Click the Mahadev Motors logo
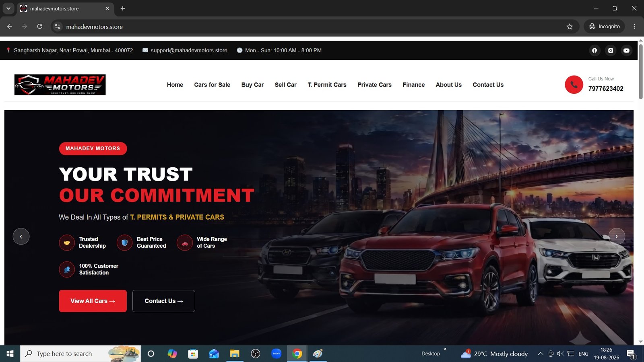This screenshot has width=644, height=362. (x=60, y=85)
